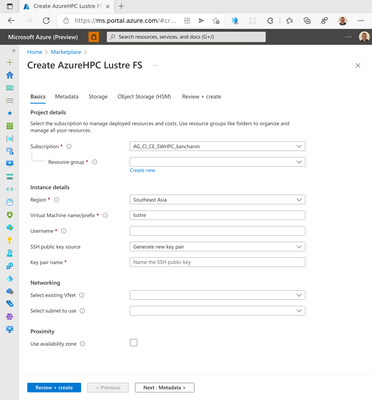This screenshot has height=400, width=372.
Task: Go to Home breadcrumb link
Action: pos(34,52)
